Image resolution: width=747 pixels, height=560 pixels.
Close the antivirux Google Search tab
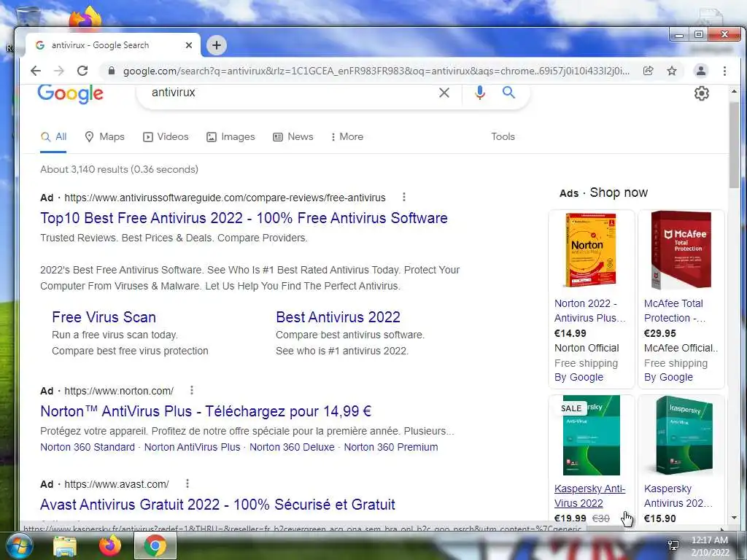click(x=189, y=45)
